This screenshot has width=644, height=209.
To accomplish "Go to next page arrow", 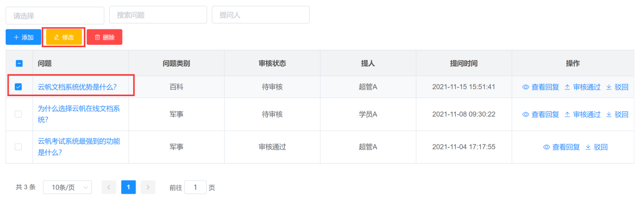I will pyautogui.click(x=148, y=187).
